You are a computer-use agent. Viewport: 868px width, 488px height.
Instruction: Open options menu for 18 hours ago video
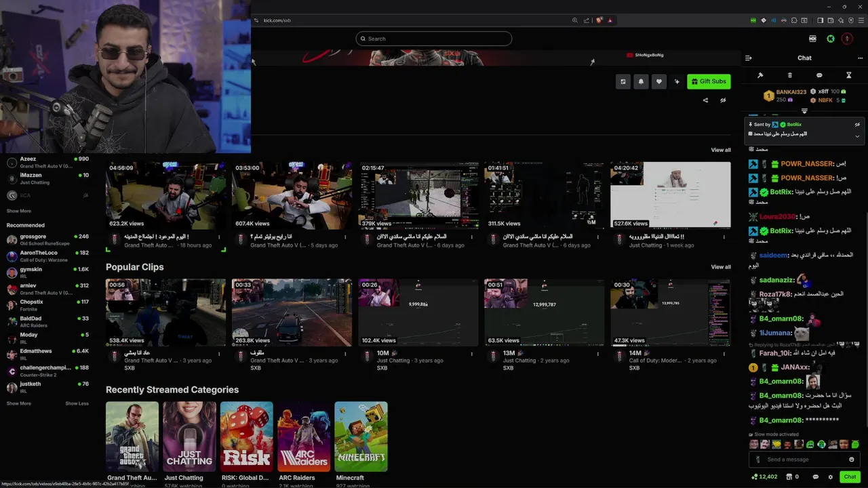219,237
